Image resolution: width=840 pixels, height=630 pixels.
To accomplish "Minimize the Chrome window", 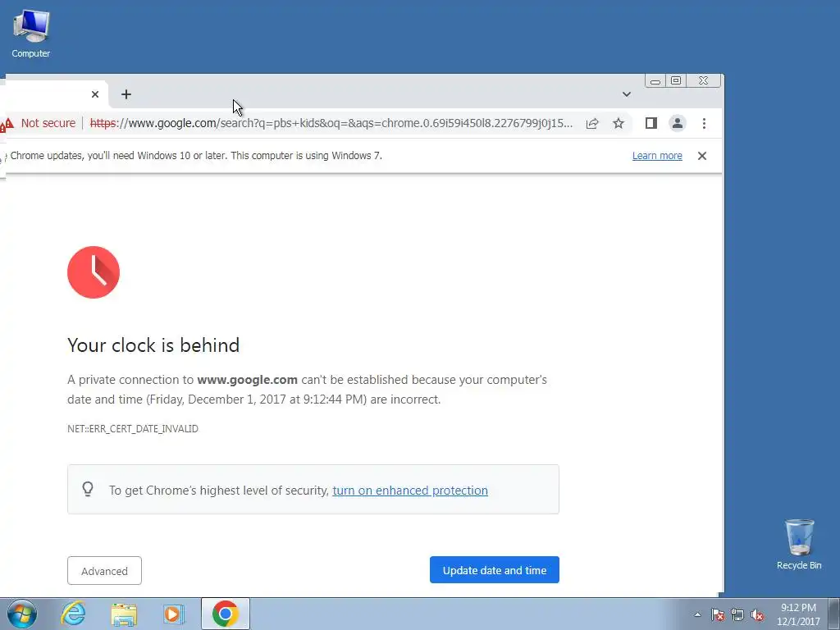I will click(655, 81).
